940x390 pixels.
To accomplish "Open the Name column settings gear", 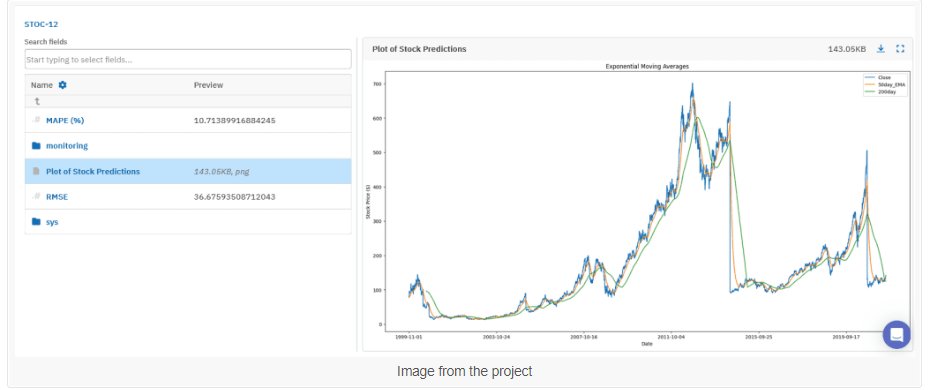I will coord(62,85).
